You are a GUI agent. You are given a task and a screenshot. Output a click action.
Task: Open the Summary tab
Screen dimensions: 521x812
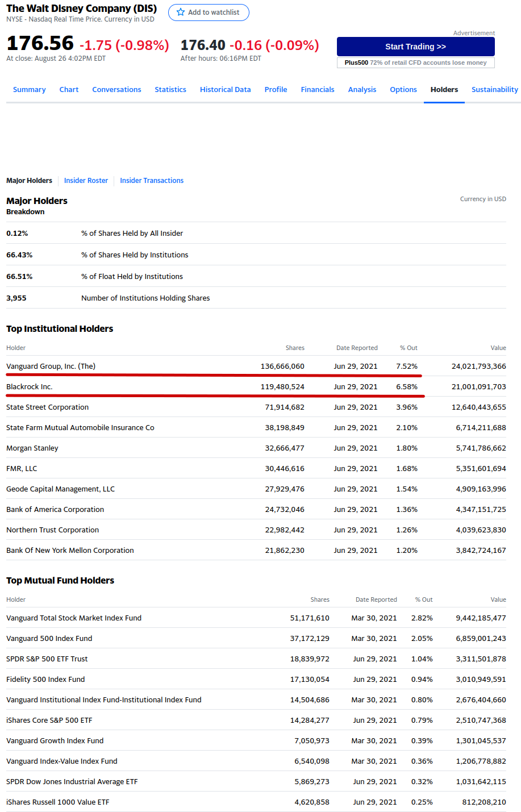[30, 90]
